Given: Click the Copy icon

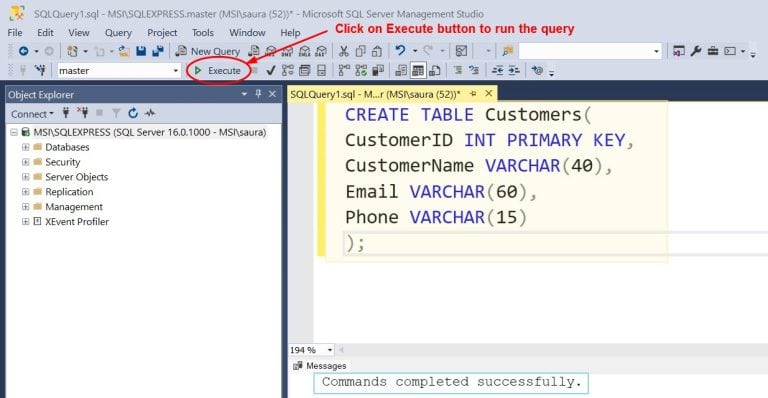Looking at the screenshot, I should coord(360,51).
